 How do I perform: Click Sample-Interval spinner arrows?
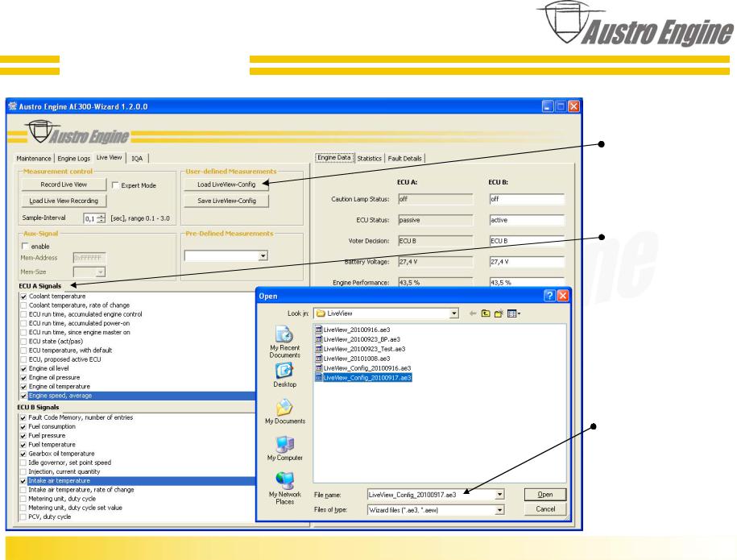click(101, 218)
